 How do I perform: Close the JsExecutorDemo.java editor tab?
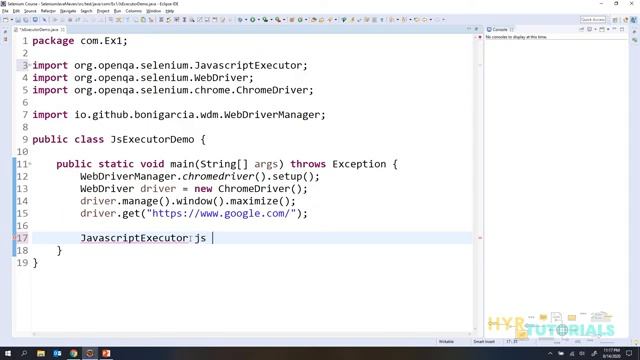tap(62, 29)
